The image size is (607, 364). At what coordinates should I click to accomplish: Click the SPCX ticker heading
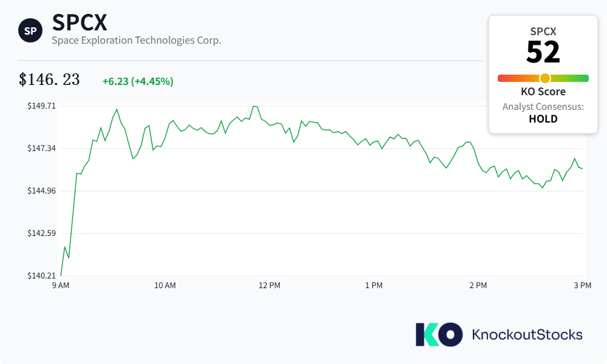(80, 22)
